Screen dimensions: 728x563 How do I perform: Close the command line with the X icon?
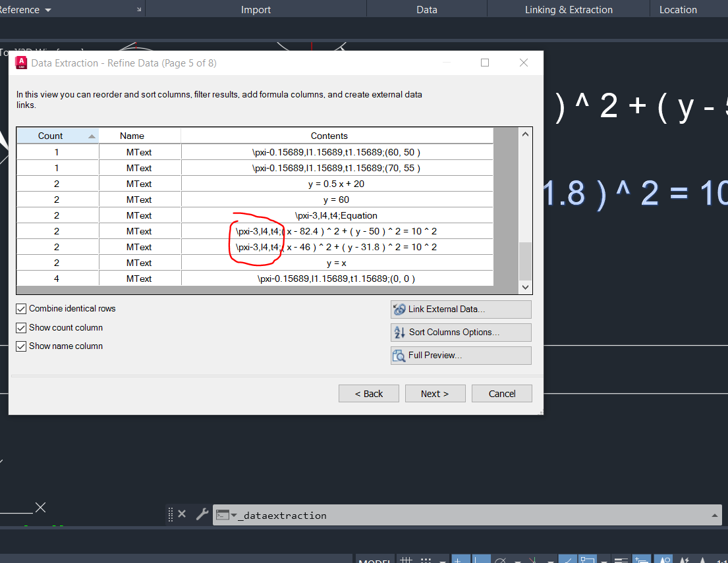point(182,514)
